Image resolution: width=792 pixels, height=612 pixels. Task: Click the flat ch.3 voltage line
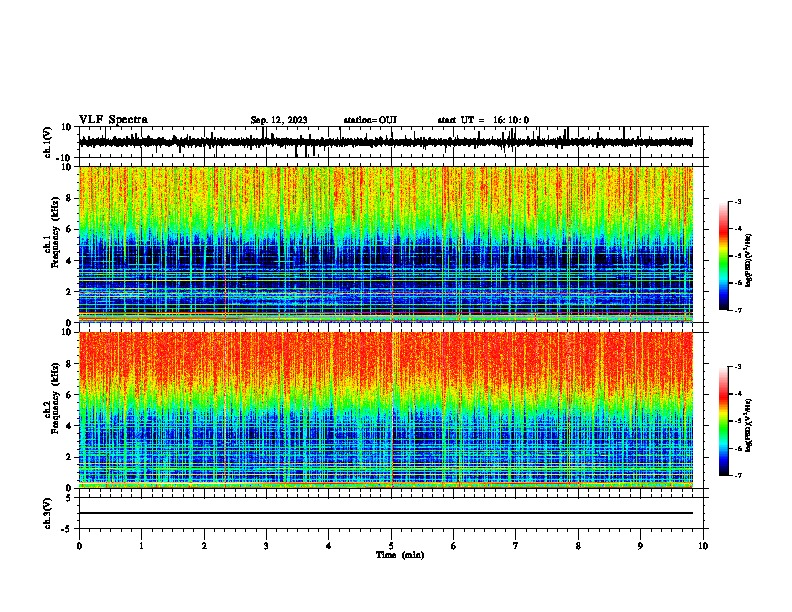pyautogui.click(x=386, y=513)
